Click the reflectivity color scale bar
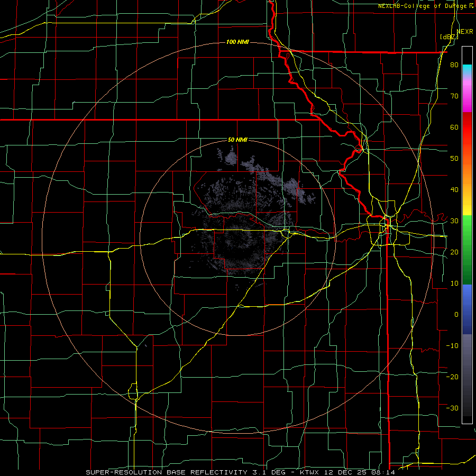 (x=467, y=235)
